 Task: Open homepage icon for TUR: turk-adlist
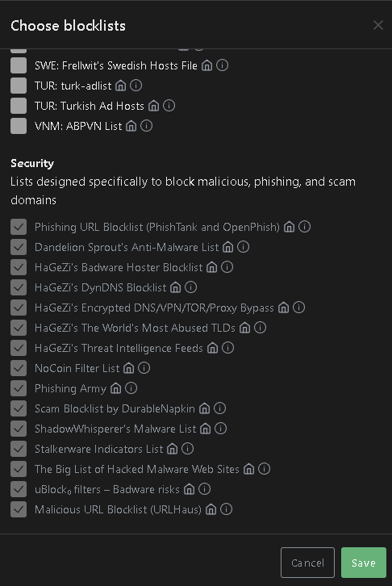(x=121, y=86)
